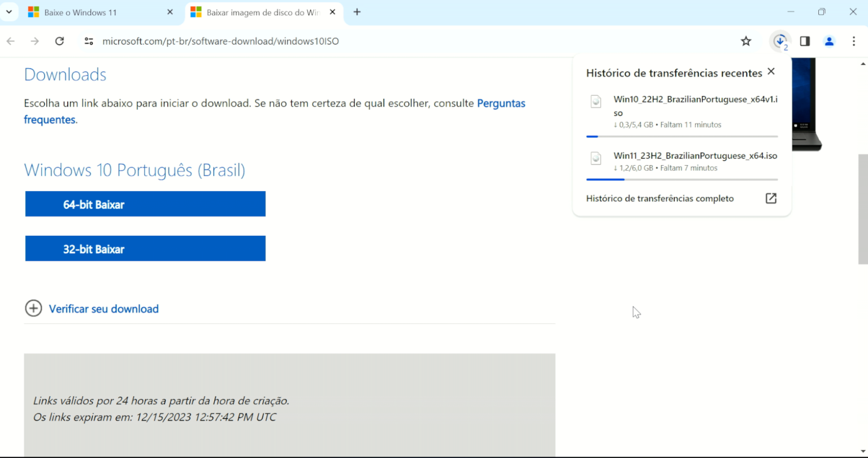Click the Win11 download progress bar

point(681,179)
